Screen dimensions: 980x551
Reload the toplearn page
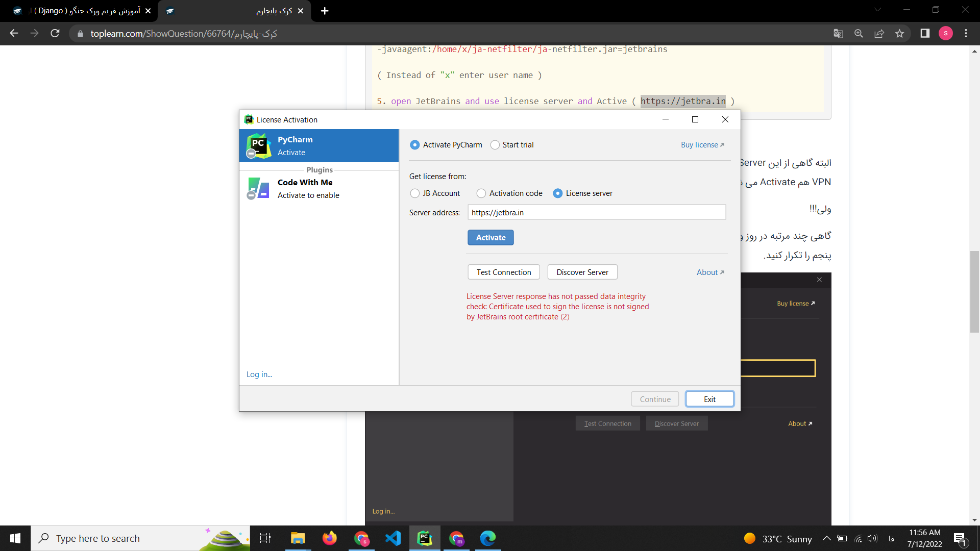click(55, 33)
